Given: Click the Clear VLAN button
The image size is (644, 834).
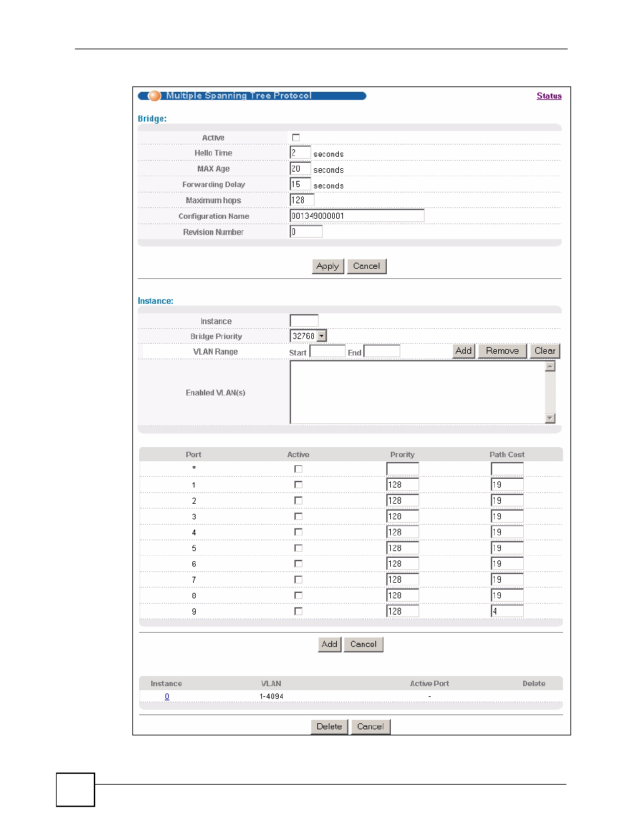Looking at the screenshot, I should 545,351.
